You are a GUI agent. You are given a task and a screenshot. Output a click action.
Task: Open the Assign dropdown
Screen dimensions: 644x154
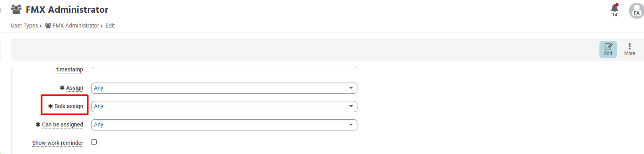point(224,88)
